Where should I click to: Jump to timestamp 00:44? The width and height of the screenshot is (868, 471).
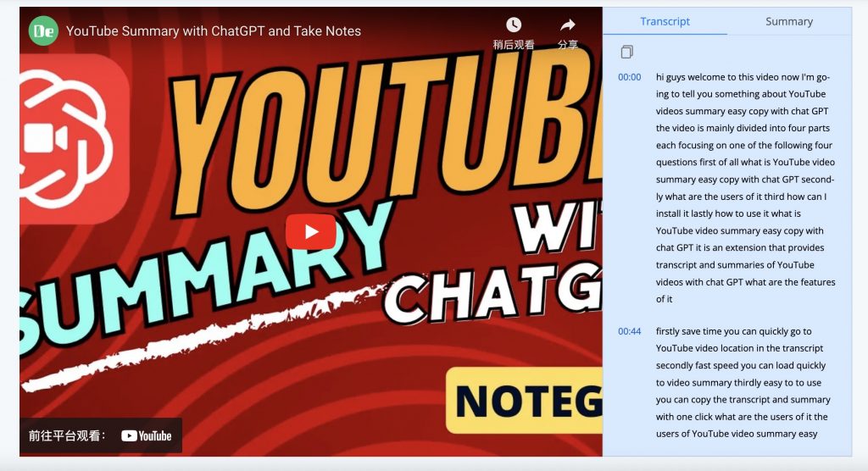tap(630, 331)
